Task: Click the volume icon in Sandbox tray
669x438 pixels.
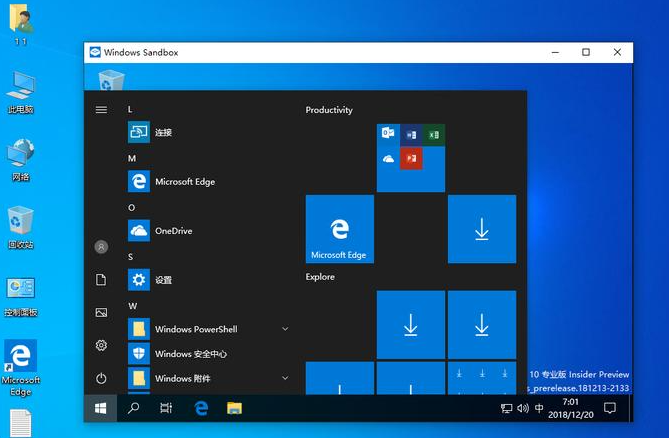Action: (523, 409)
